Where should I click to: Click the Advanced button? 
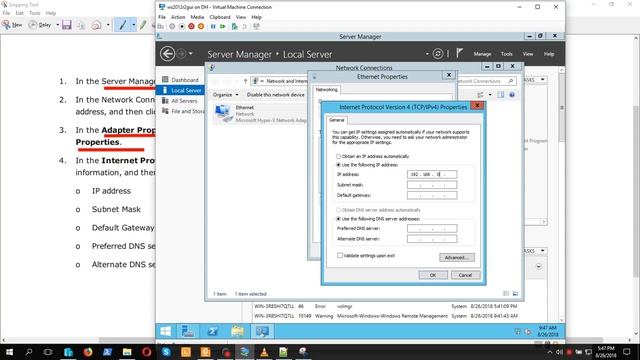point(457,258)
